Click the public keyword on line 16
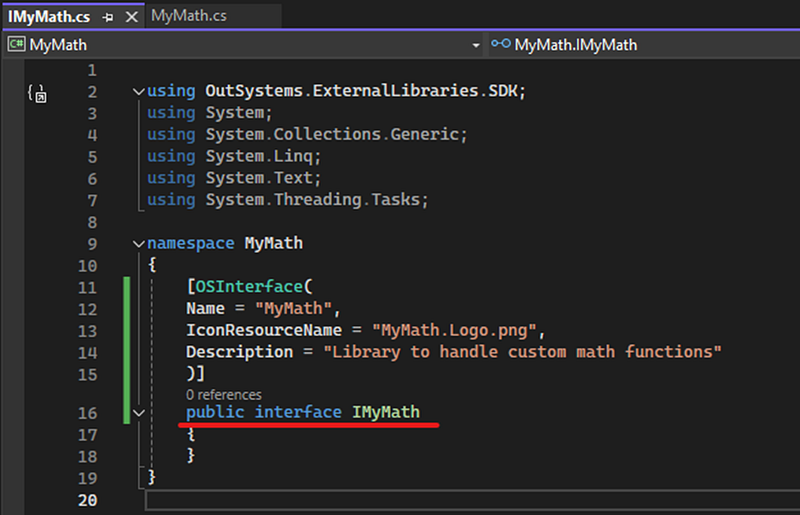Viewport: 800px width, 515px height. click(215, 412)
